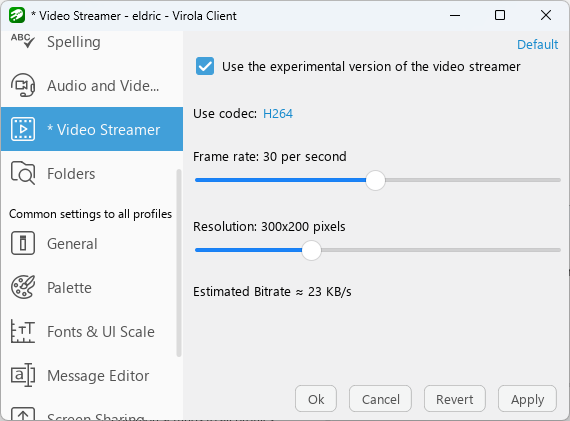
Task: Reset settings with the Default link
Action: [538, 44]
